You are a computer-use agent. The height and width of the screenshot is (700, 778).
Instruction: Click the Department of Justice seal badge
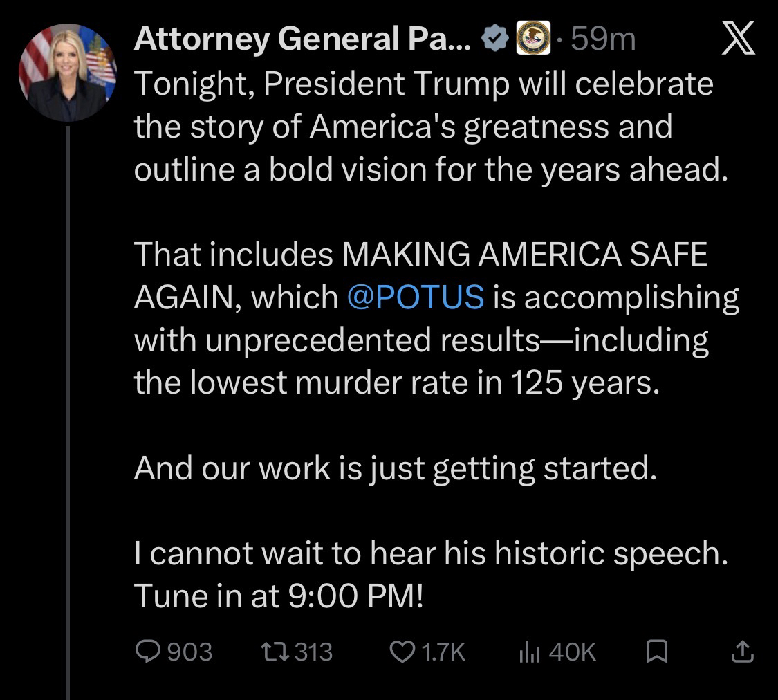(531, 40)
